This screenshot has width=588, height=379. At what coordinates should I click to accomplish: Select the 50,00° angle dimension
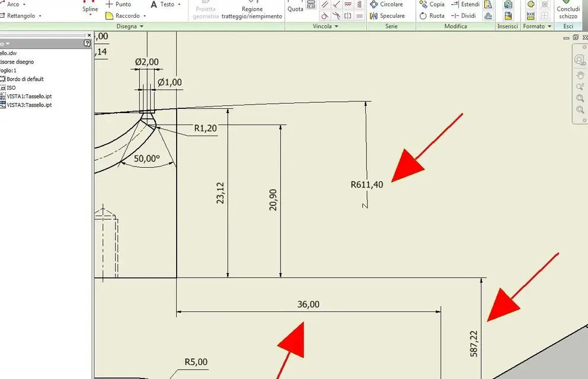click(x=146, y=159)
